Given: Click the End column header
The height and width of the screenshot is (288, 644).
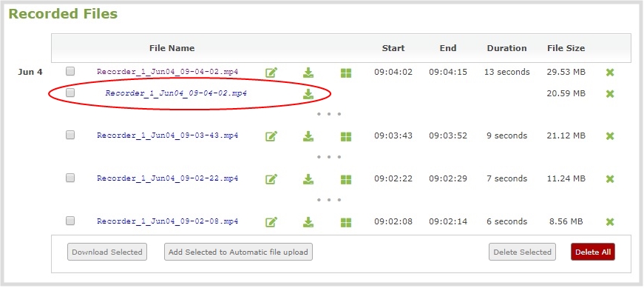Looking at the screenshot, I should click(x=448, y=48).
